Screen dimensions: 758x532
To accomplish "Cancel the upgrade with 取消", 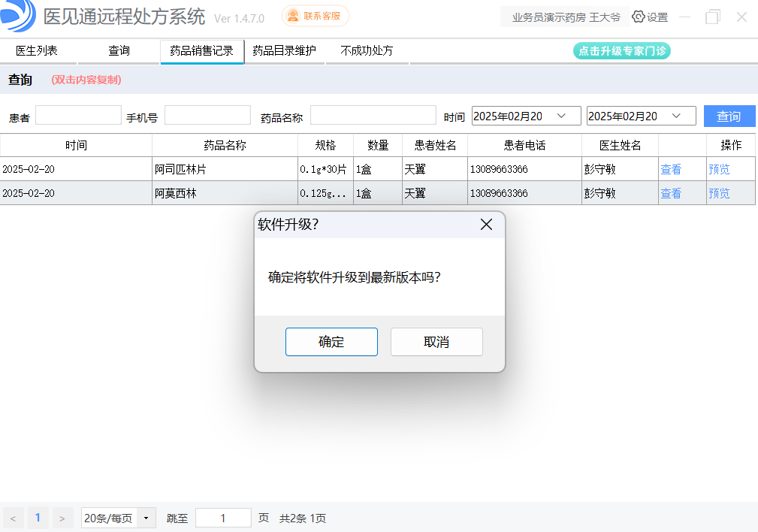I will pyautogui.click(x=436, y=342).
